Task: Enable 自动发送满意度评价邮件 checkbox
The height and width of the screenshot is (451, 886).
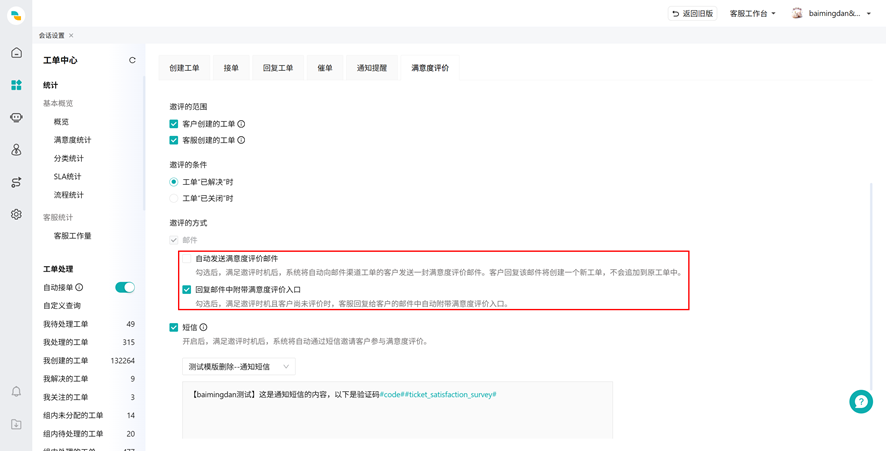Action: 187,258
